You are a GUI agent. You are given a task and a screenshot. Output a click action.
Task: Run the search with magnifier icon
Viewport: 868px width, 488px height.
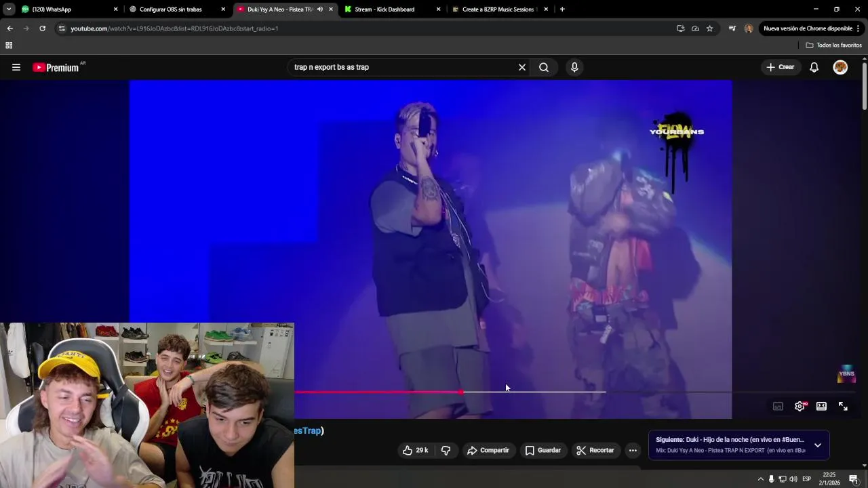pos(544,67)
